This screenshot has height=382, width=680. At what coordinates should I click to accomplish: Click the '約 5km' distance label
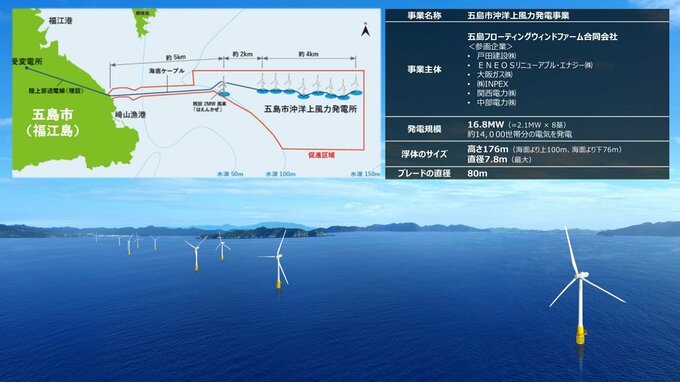(176, 57)
